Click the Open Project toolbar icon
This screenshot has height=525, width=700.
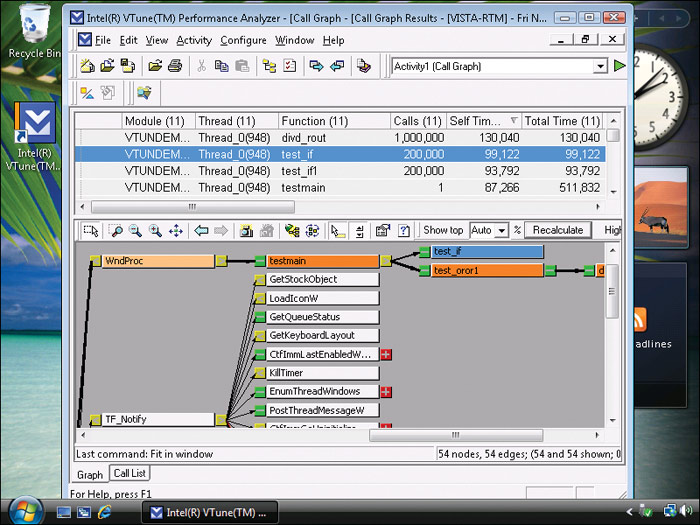(x=107, y=66)
